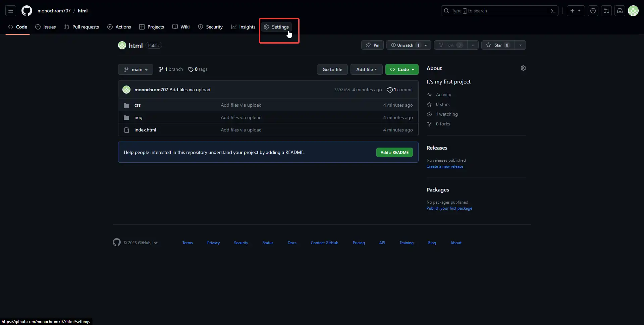Image resolution: width=644 pixels, height=325 pixels.
Task: Open the Projects tab
Action: coord(152,27)
